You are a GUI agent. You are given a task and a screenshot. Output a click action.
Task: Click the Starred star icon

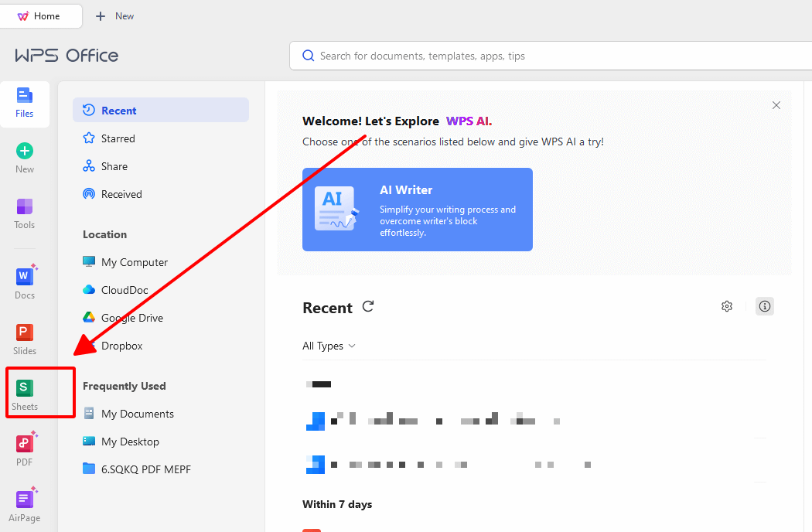click(89, 138)
